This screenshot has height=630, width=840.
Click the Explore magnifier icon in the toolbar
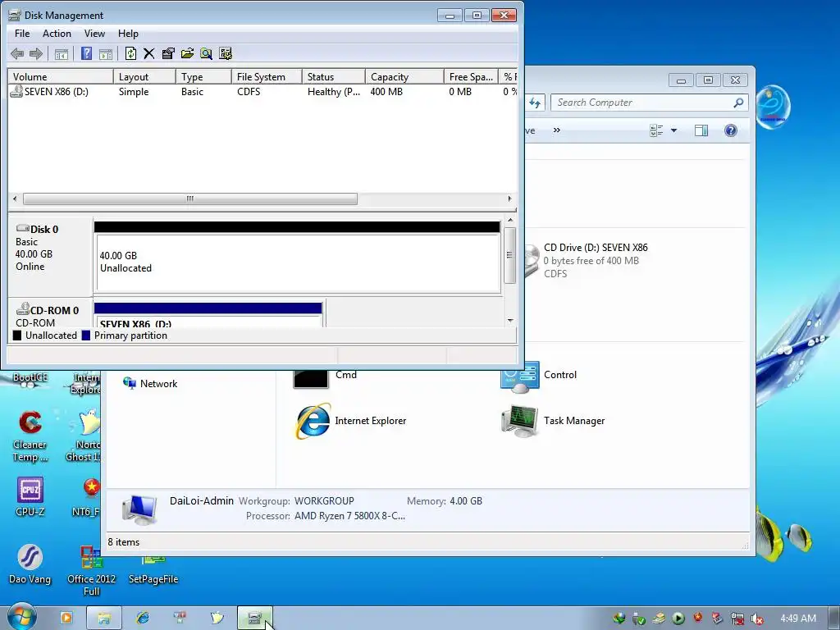pyautogui.click(x=206, y=53)
